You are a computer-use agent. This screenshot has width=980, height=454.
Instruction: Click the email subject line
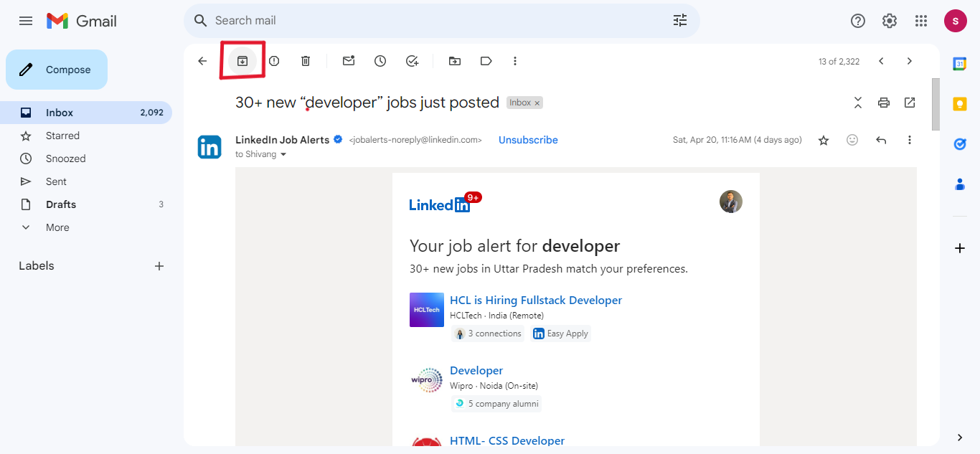[x=367, y=103]
